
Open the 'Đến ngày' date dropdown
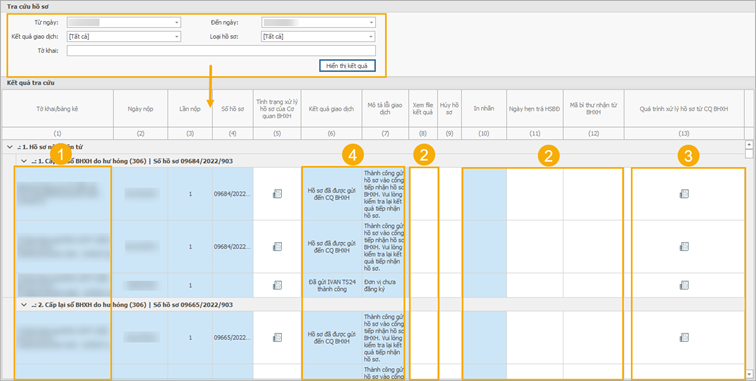click(x=371, y=22)
